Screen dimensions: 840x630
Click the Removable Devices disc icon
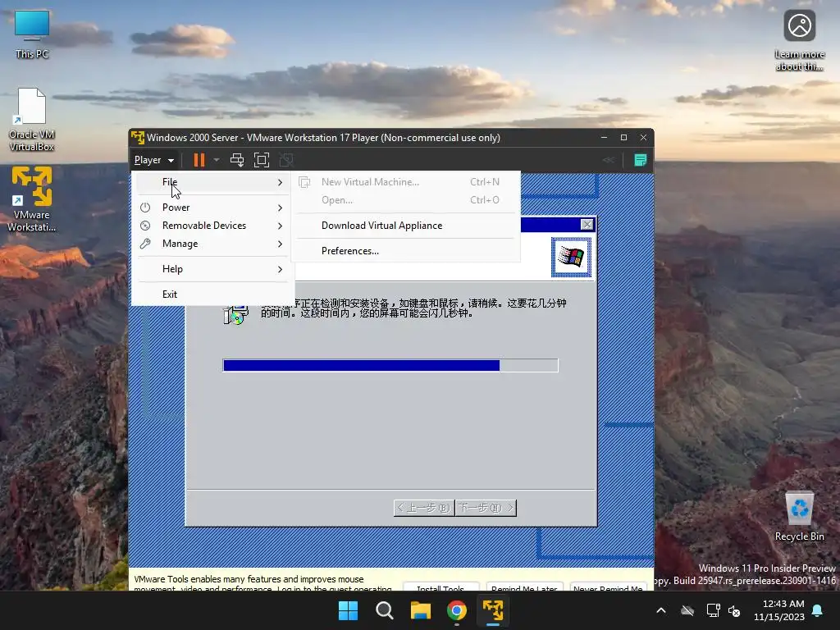point(145,226)
